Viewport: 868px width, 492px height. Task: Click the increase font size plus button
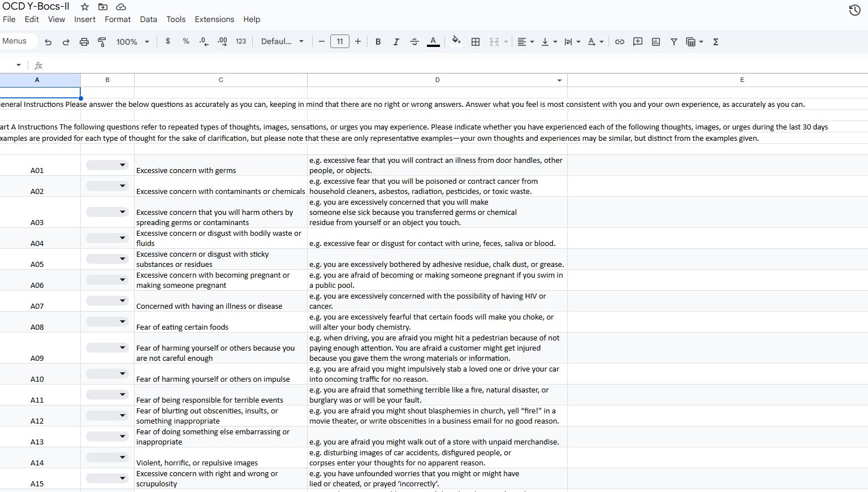(x=358, y=42)
